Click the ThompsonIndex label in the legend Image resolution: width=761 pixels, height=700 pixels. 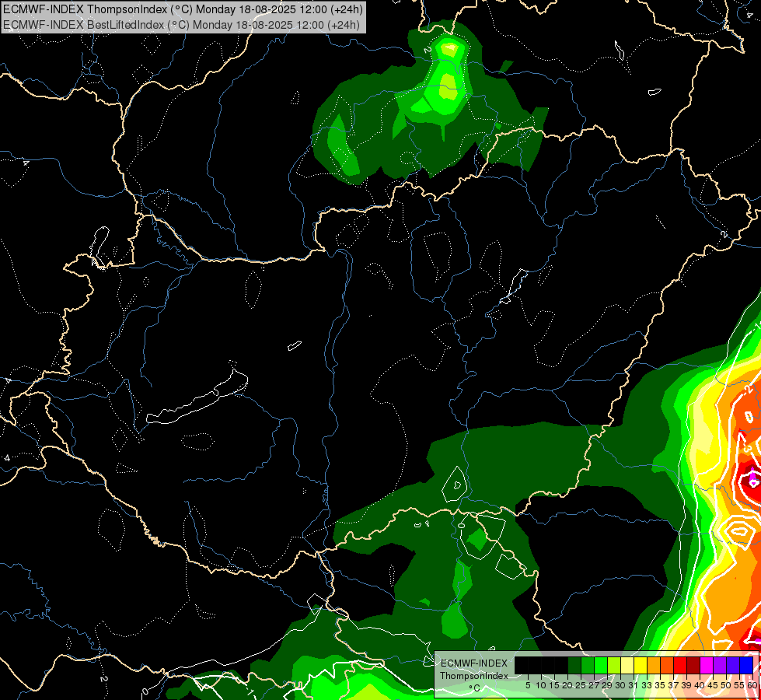pyautogui.click(x=474, y=676)
